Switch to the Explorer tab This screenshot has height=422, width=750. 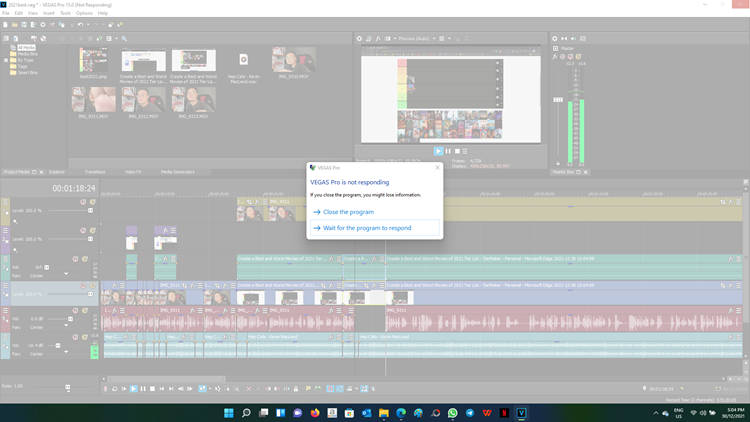pyautogui.click(x=57, y=172)
